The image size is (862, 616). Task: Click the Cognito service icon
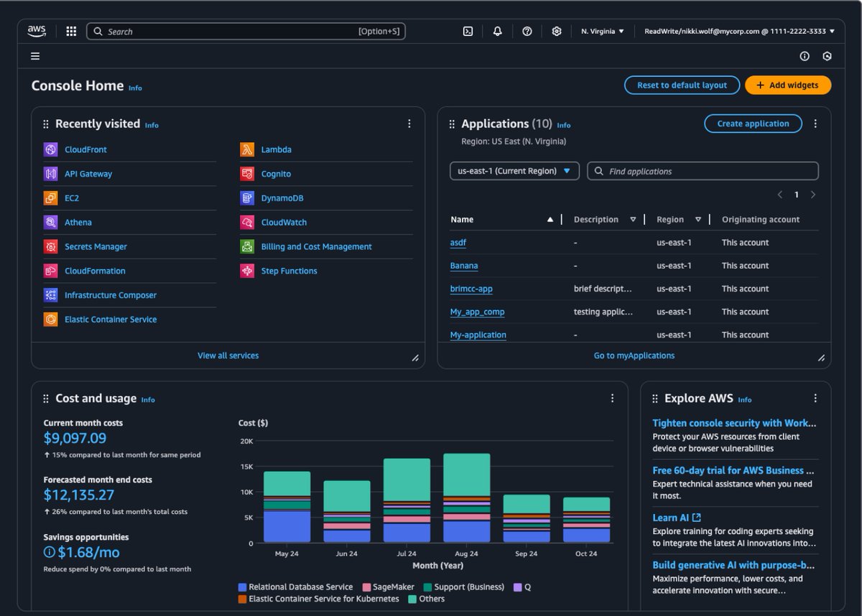click(x=247, y=174)
